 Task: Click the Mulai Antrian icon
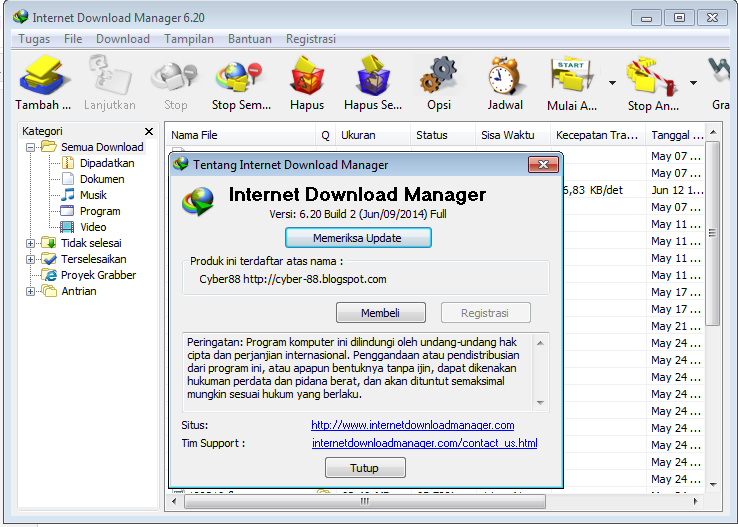coord(571,75)
